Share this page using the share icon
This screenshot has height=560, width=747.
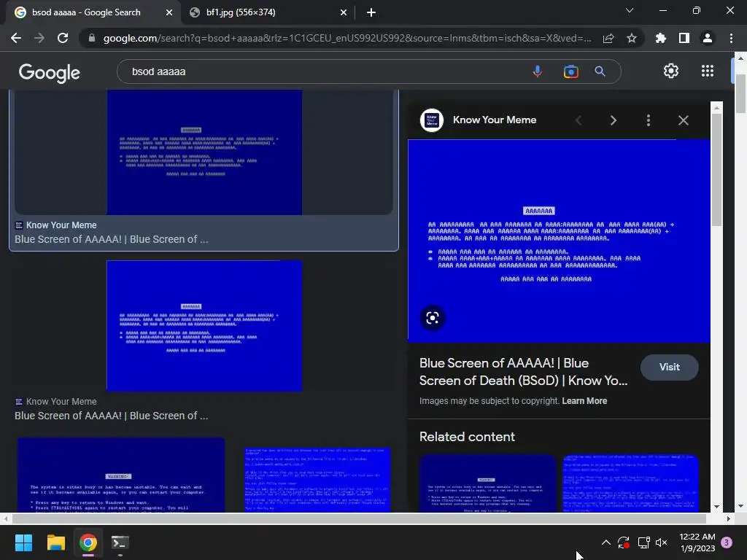tap(608, 38)
